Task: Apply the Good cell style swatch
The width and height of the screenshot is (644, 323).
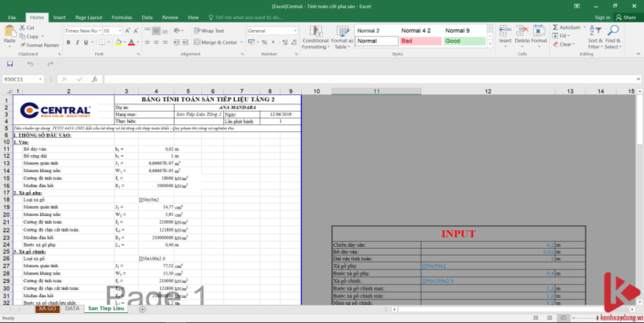Action: [x=462, y=41]
